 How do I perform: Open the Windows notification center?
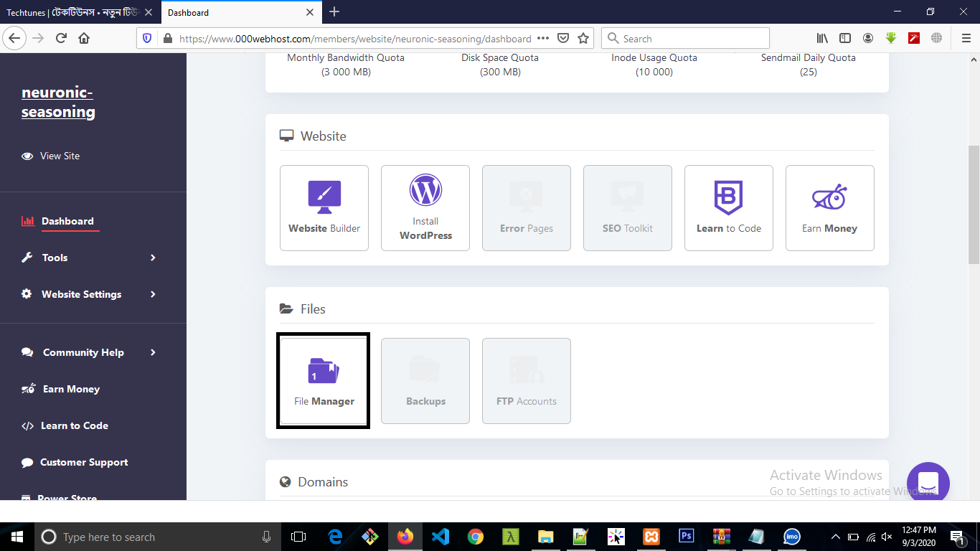957,537
